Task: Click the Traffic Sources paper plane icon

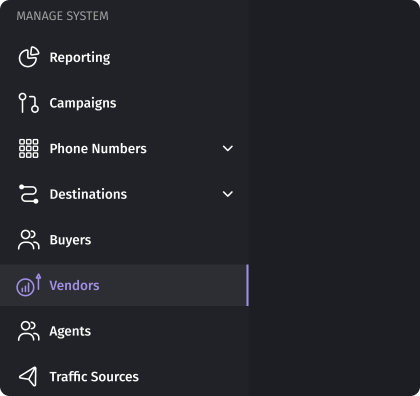Action: [28, 377]
